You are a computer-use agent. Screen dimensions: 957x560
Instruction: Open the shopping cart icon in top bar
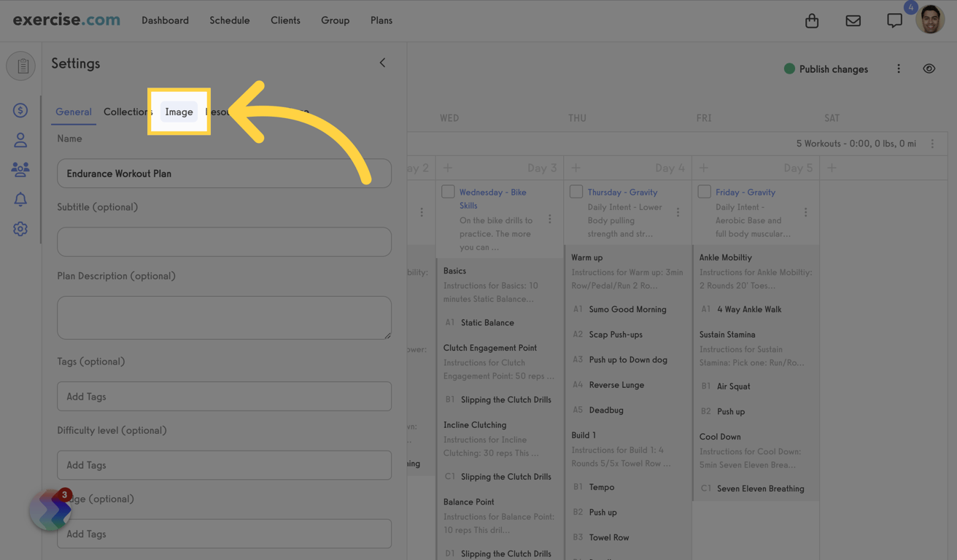pos(812,20)
